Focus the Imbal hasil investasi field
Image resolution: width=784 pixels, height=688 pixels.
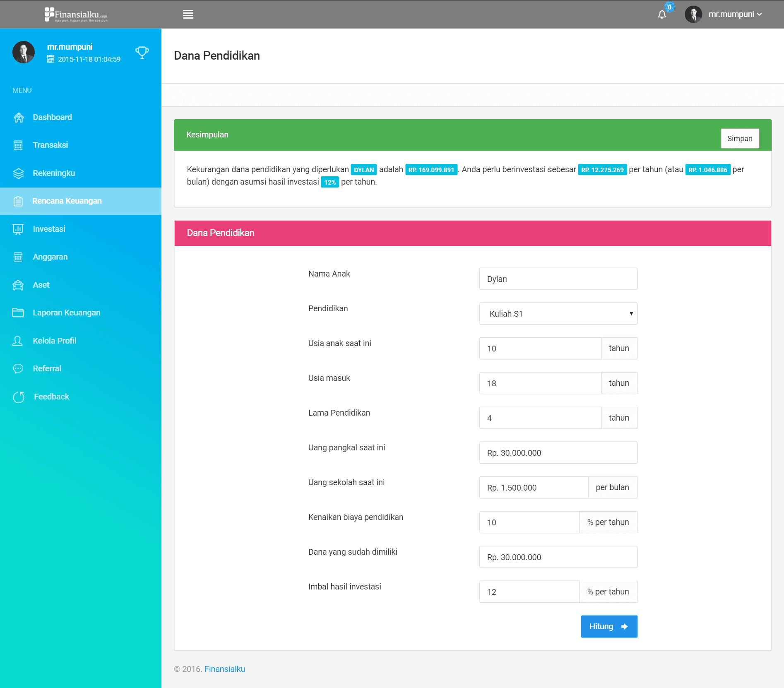pyautogui.click(x=529, y=592)
